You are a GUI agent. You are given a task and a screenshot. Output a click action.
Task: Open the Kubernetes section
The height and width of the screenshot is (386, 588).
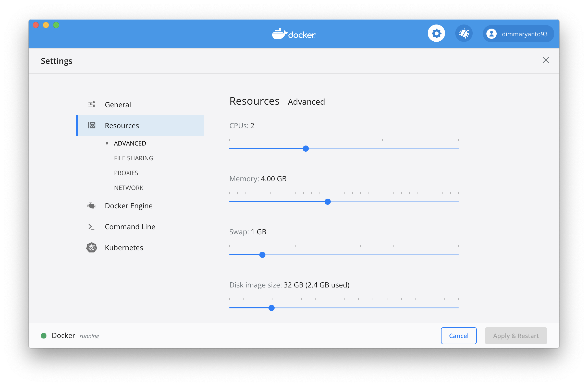coord(140,247)
